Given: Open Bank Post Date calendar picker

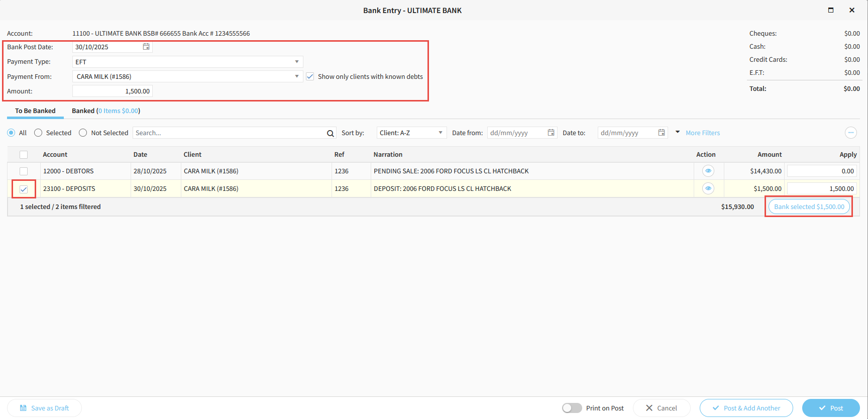Looking at the screenshot, I should click(x=146, y=47).
